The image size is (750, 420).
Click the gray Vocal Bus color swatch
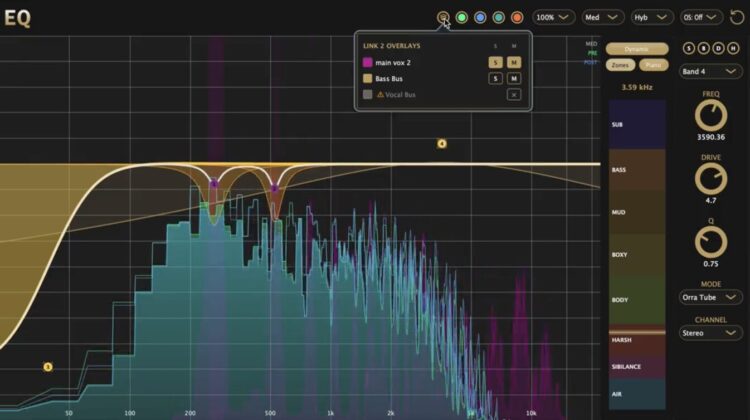(367, 95)
